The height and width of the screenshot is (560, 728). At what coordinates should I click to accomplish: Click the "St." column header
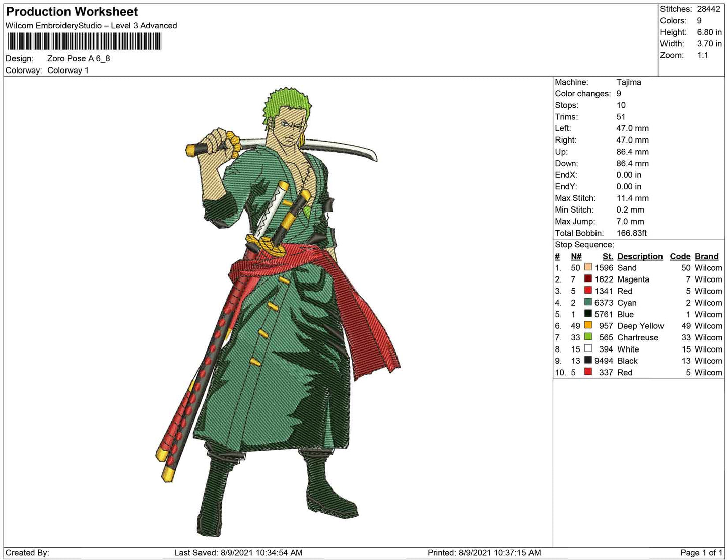click(x=608, y=256)
